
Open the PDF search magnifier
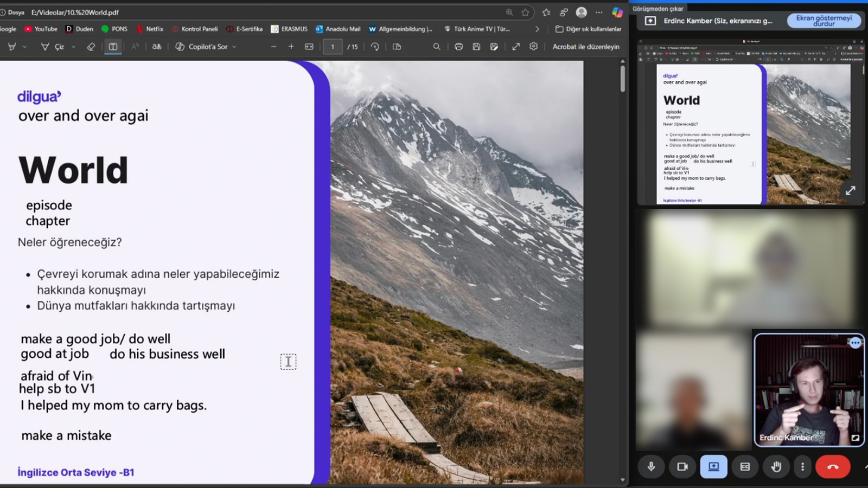[x=437, y=47]
